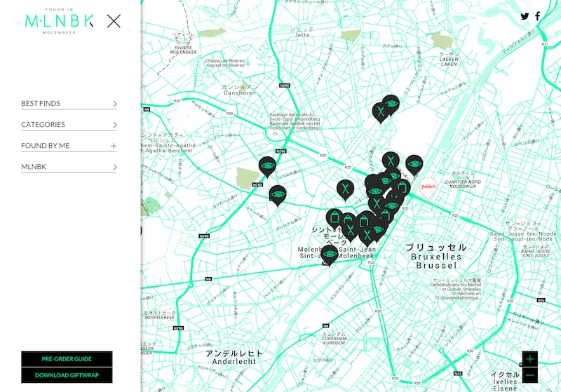Open the red Publicis map marker
Viewport: 561px width, 392px height.
(x=428, y=187)
